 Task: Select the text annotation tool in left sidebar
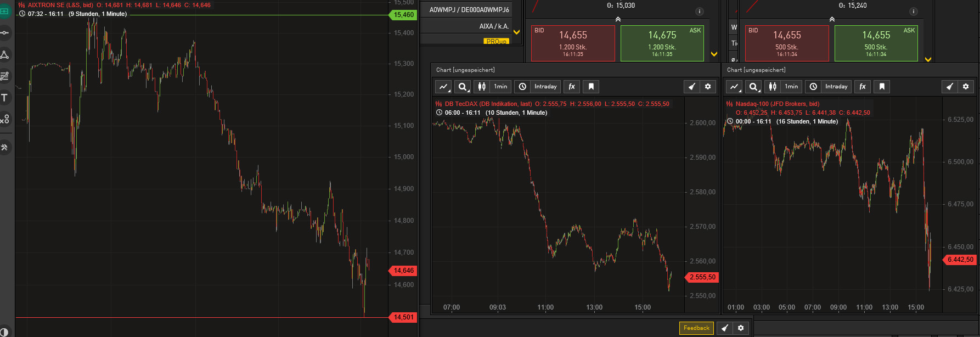pyautogui.click(x=4, y=98)
